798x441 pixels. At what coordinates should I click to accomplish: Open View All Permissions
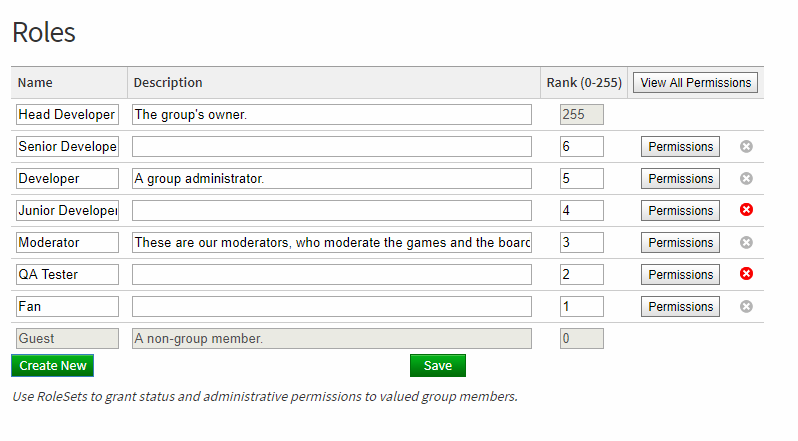[696, 83]
